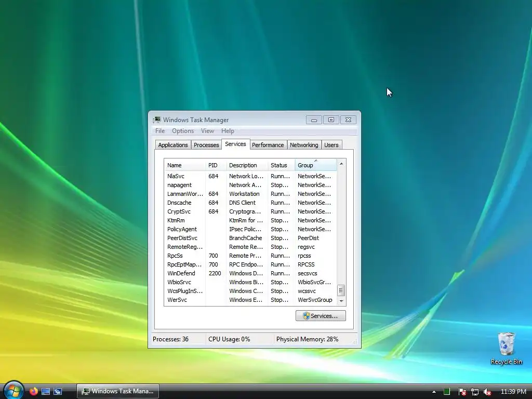Open the View menu
Screen dimensions: 532x399
coord(207,131)
